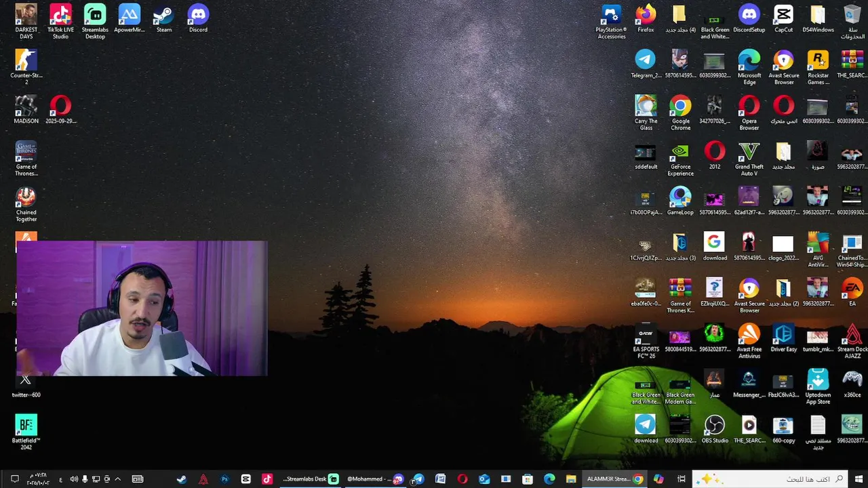Select the tumblr_mk image file

pyautogui.click(x=818, y=338)
